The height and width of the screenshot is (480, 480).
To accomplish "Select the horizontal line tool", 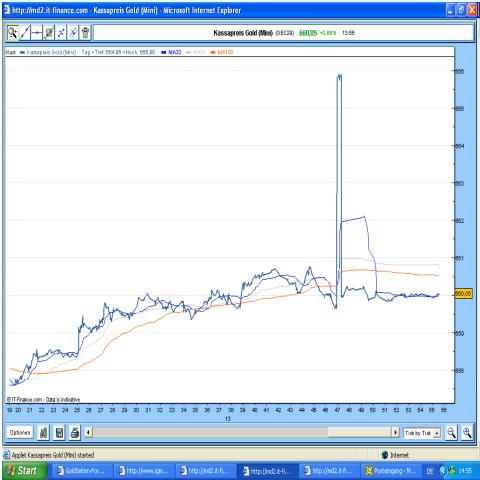I will point(37,33).
